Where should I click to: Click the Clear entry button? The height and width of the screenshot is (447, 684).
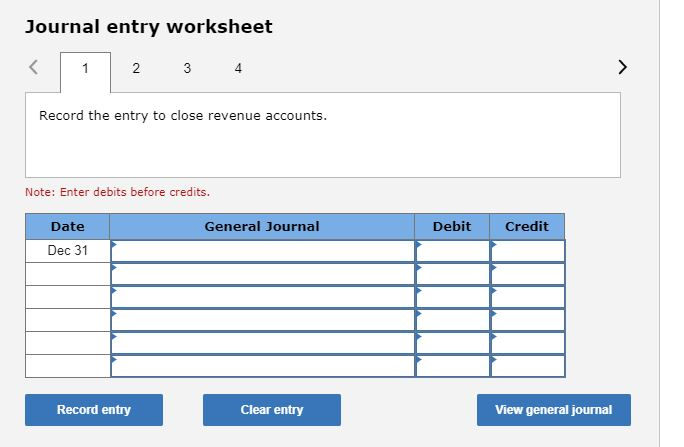tap(272, 410)
